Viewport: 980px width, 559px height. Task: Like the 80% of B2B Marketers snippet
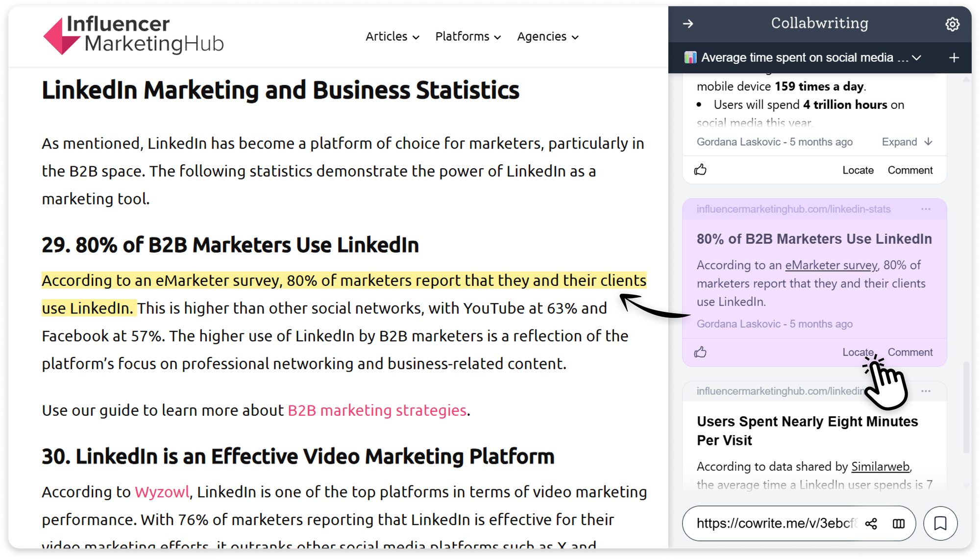[x=700, y=352]
